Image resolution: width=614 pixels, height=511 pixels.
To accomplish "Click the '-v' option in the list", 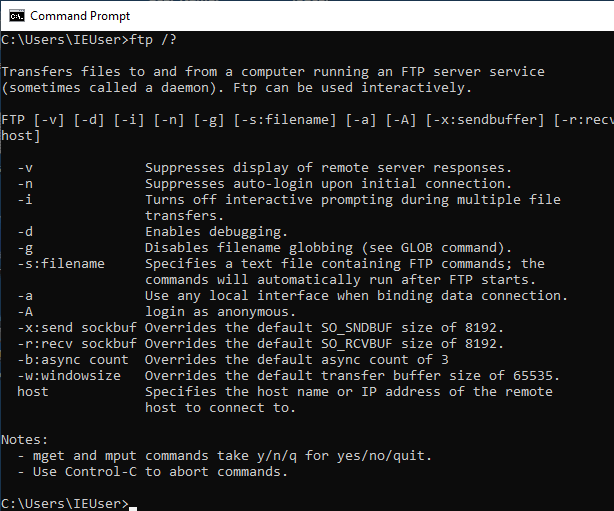I will pyautogui.click(x=25, y=168).
